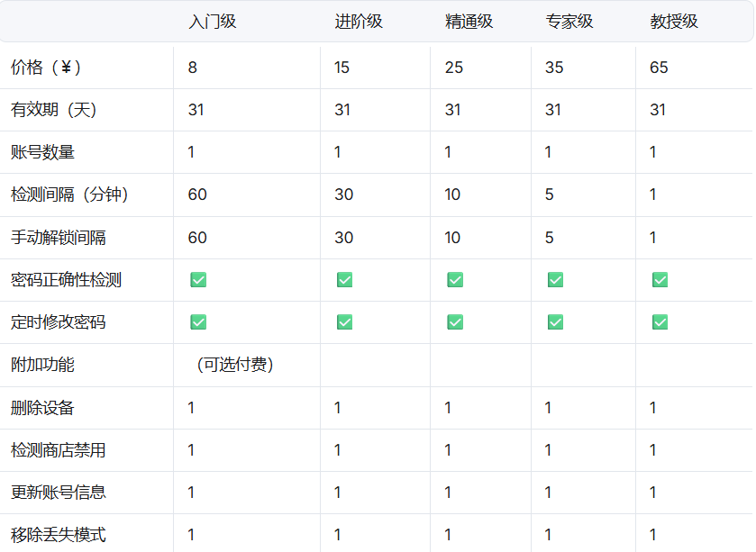Click 移除丢失模式 value 1 under 入门级

click(191, 535)
